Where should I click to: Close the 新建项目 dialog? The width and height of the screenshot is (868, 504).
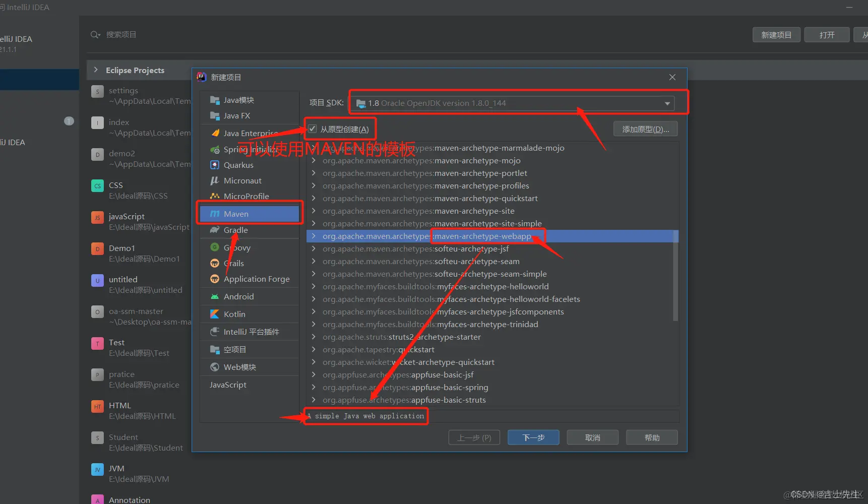click(672, 77)
